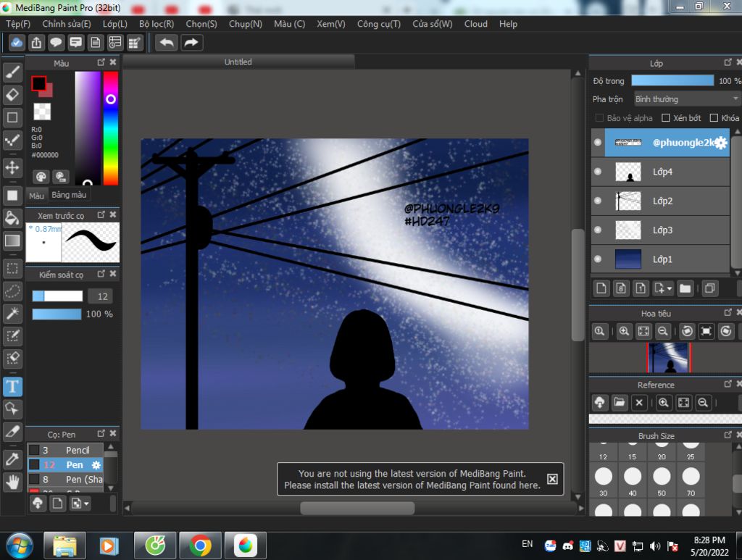This screenshot has width=742, height=560.
Task: Click the black foreground color swatch
Action: coord(39,84)
